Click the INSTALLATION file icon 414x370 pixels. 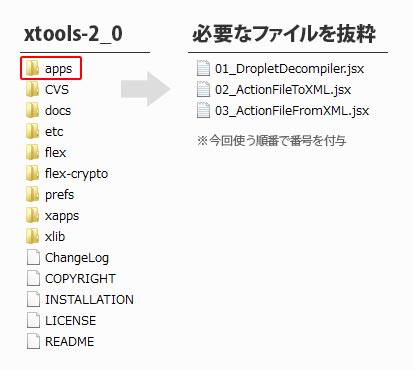tap(33, 299)
